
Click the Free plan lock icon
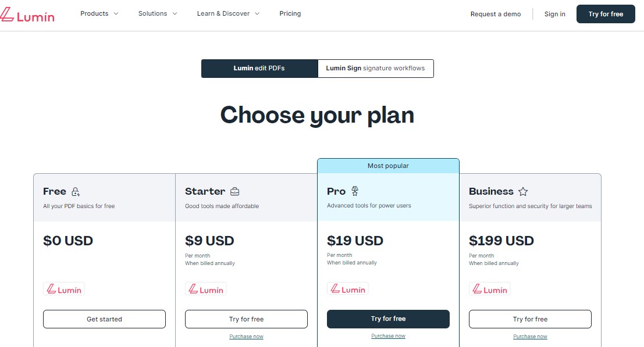[x=76, y=192]
